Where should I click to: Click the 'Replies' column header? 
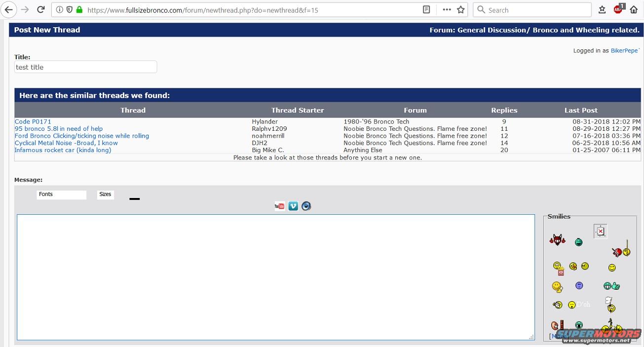click(x=504, y=110)
